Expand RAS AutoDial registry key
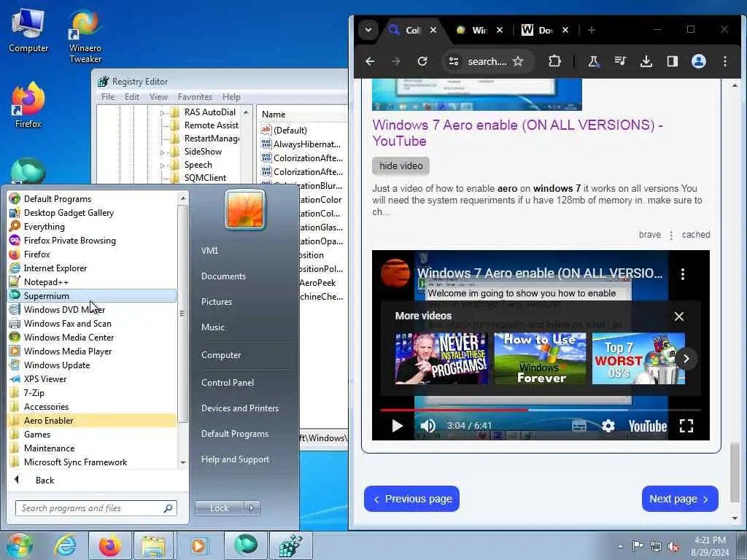Image resolution: width=747 pixels, height=560 pixels. click(162, 113)
